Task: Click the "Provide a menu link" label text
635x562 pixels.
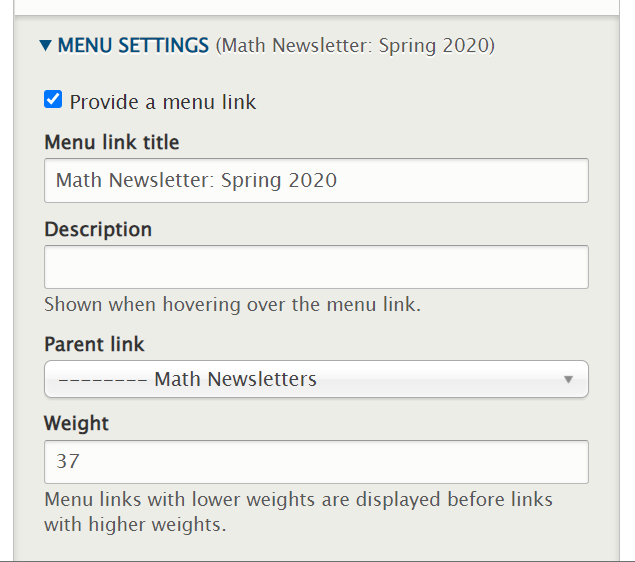Action: coord(163,102)
